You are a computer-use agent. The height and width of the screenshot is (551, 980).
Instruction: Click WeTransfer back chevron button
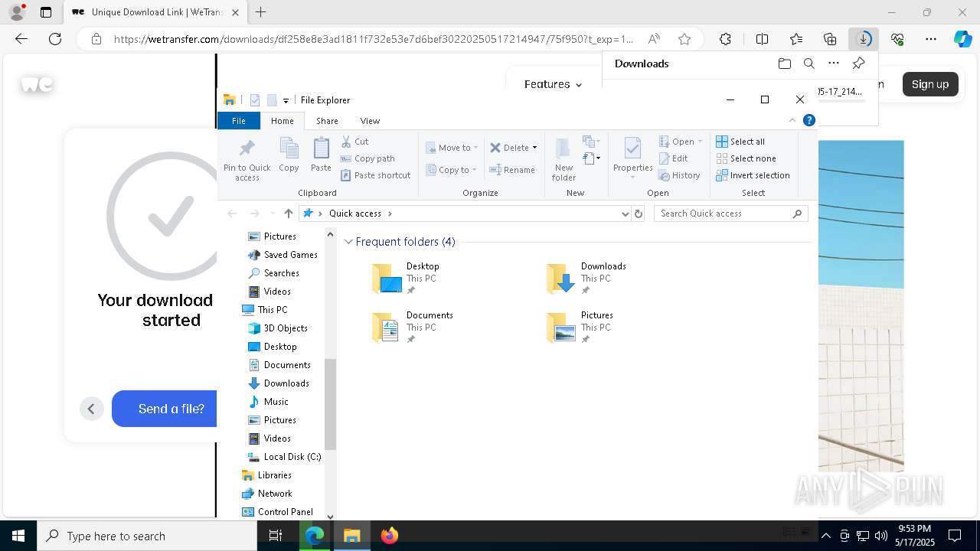tap(91, 409)
